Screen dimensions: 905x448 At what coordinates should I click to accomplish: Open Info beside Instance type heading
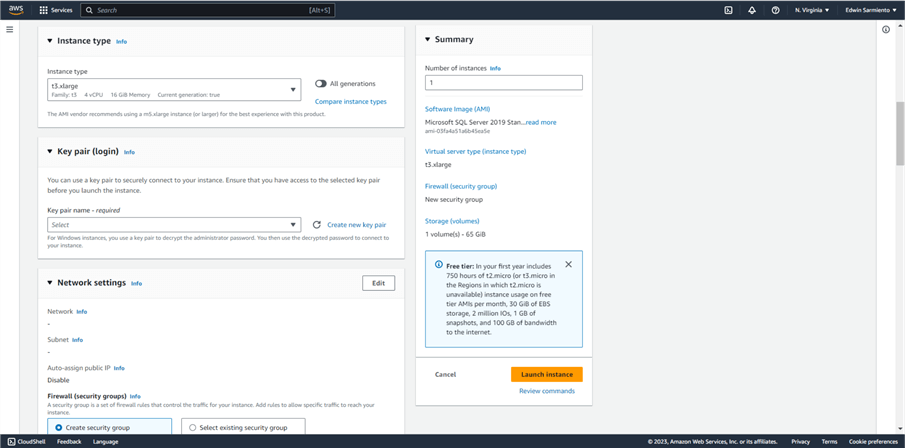coord(121,42)
